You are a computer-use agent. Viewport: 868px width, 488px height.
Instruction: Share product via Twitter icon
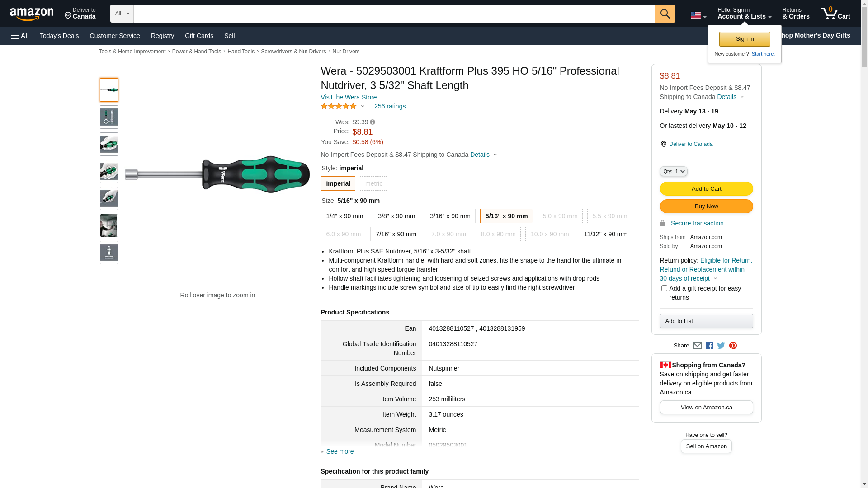pyautogui.click(x=721, y=346)
